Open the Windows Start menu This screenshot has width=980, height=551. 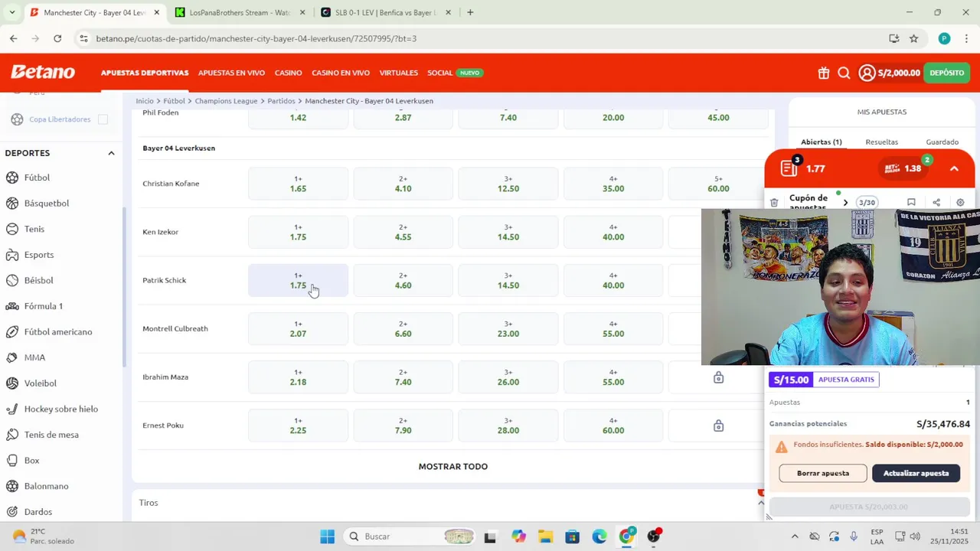coord(327,536)
